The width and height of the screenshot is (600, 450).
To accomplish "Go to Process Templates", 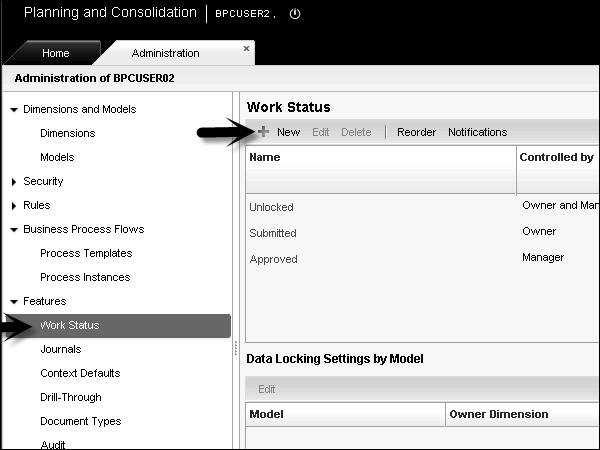I will tap(85, 253).
